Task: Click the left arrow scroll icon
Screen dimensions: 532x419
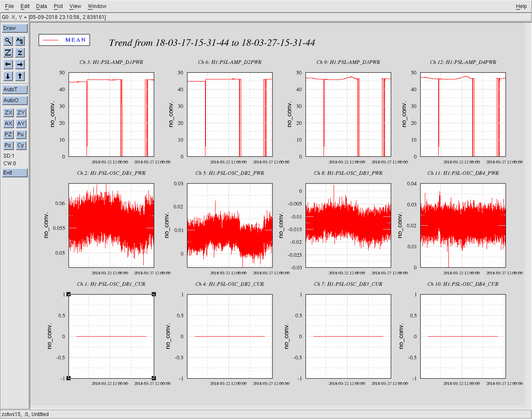Action: (x=8, y=64)
